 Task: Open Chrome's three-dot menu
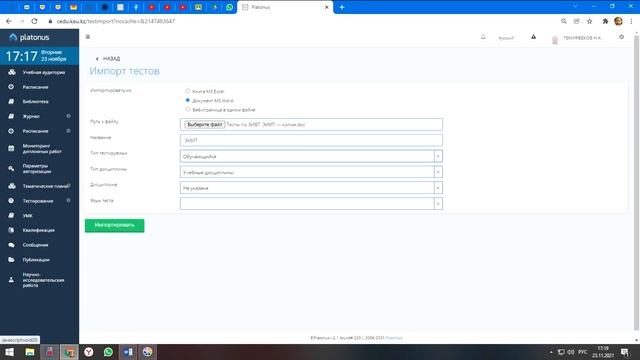[631, 21]
